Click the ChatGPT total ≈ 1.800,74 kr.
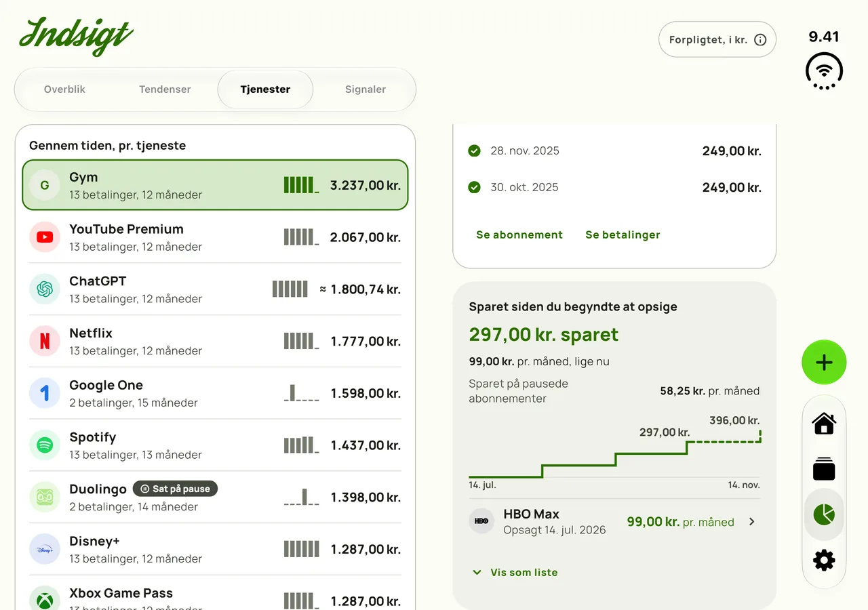This screenshot has height=610, width=868. pos(360,289)
